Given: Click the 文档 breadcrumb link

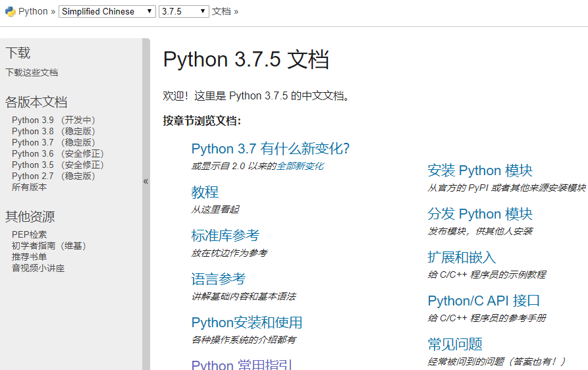Looking at the screenshot, I should (221, 12).
